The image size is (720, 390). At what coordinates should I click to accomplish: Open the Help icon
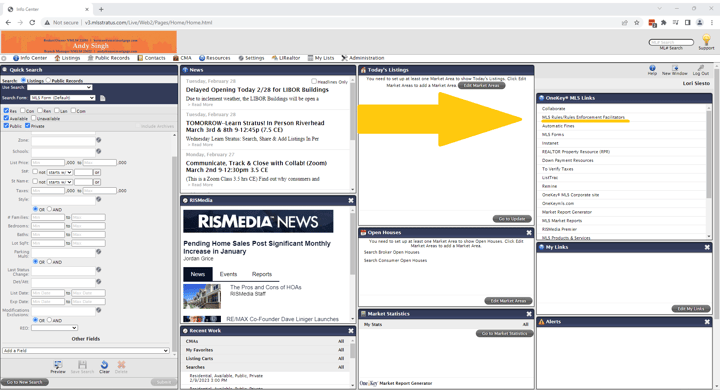pos(652,68)
